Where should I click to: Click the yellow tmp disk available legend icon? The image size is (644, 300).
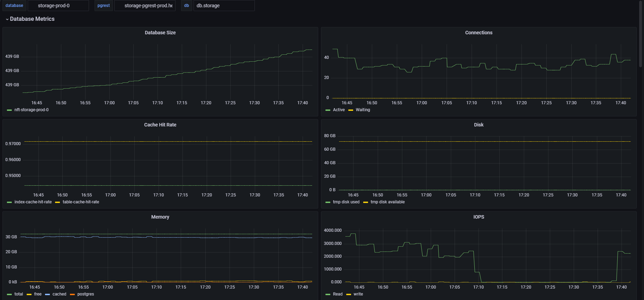[x=366, y=202]
